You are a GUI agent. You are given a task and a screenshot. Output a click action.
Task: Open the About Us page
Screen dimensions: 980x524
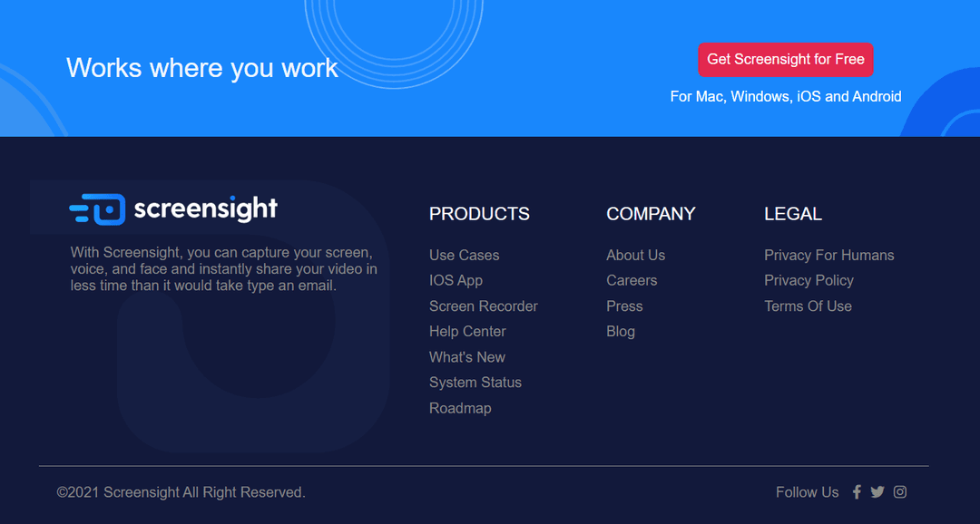[x=635, y=256]
